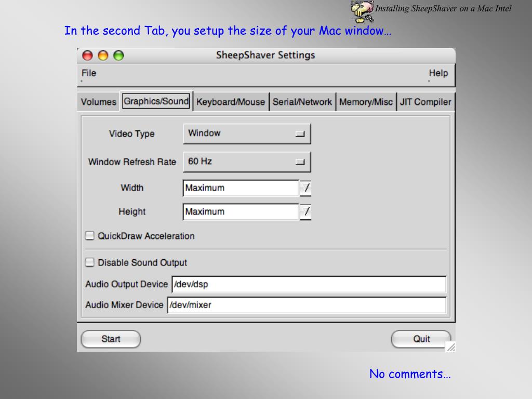
Task: Open the Video Type dropdown
Action: pos(247,134)
